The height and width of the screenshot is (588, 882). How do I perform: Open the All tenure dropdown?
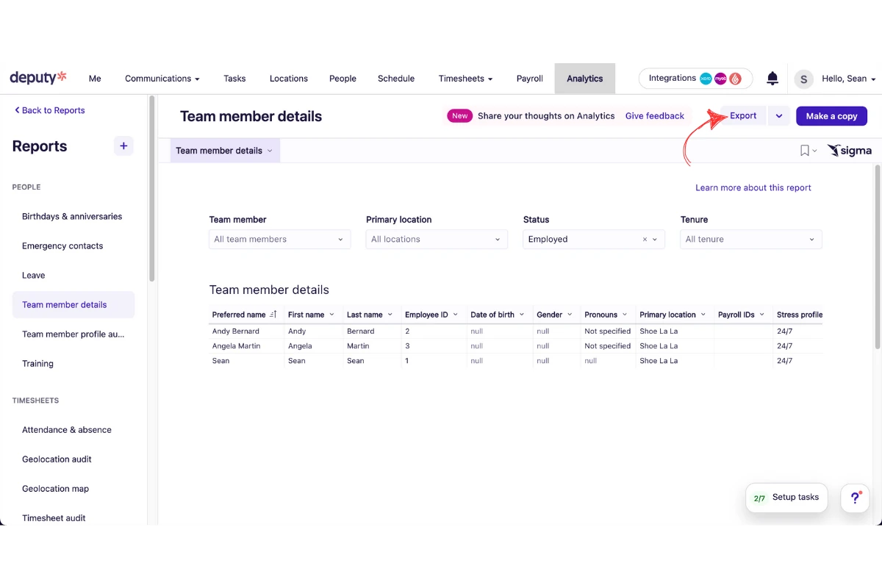pyautogui.click(x=750, y=240)
